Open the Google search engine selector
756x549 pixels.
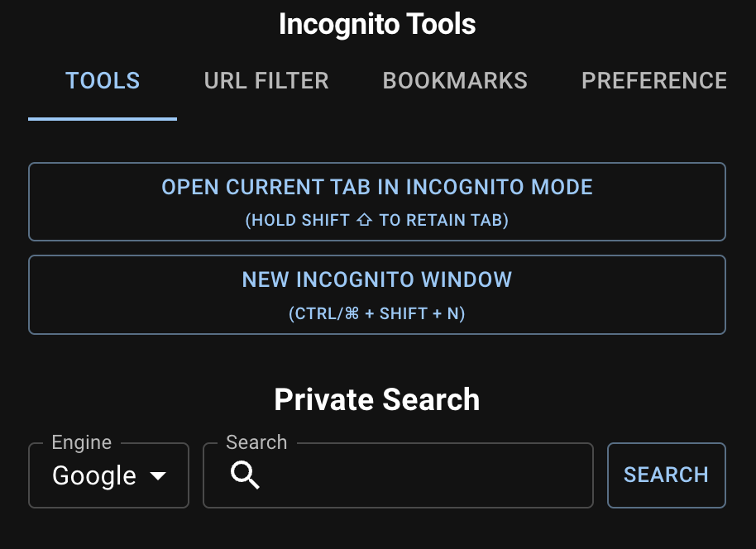pyautogui.click(x=108, y=475)
